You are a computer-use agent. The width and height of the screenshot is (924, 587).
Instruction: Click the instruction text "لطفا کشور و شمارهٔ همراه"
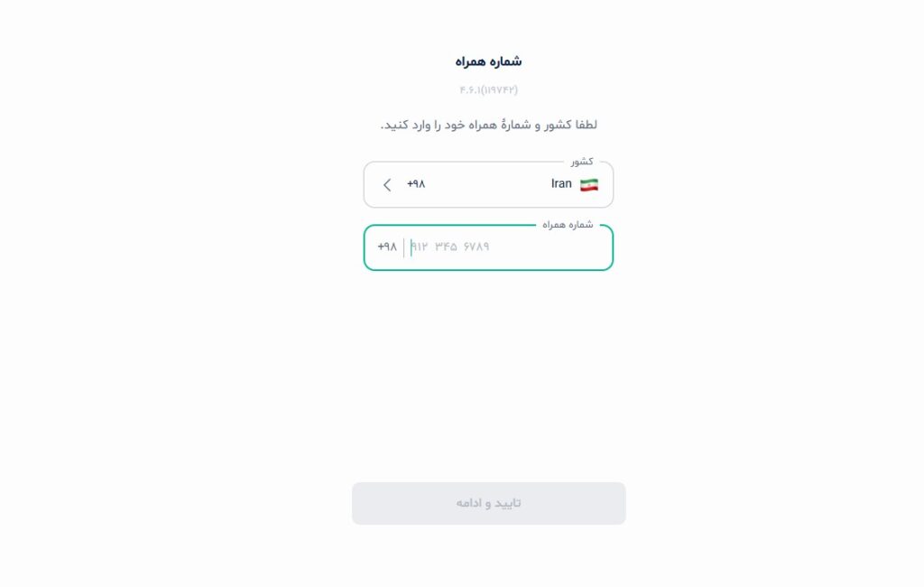click(x=488, y=125)
